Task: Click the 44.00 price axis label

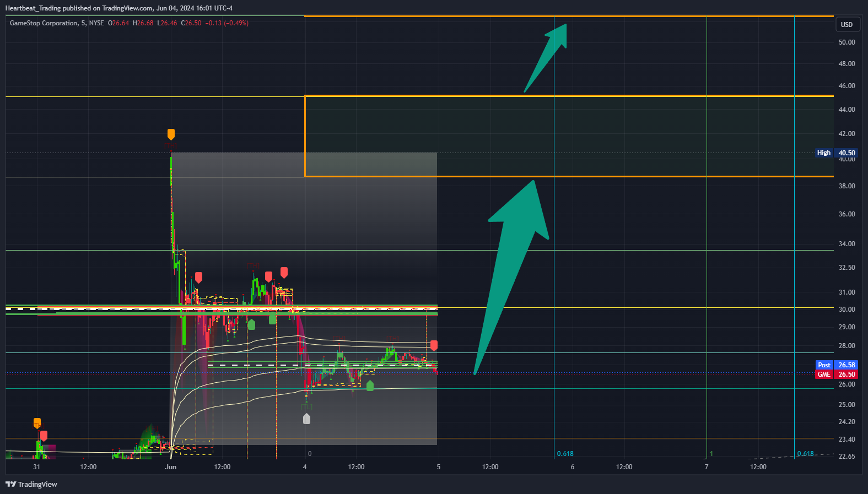Action: pyautogui.click(x=847, y=109)
